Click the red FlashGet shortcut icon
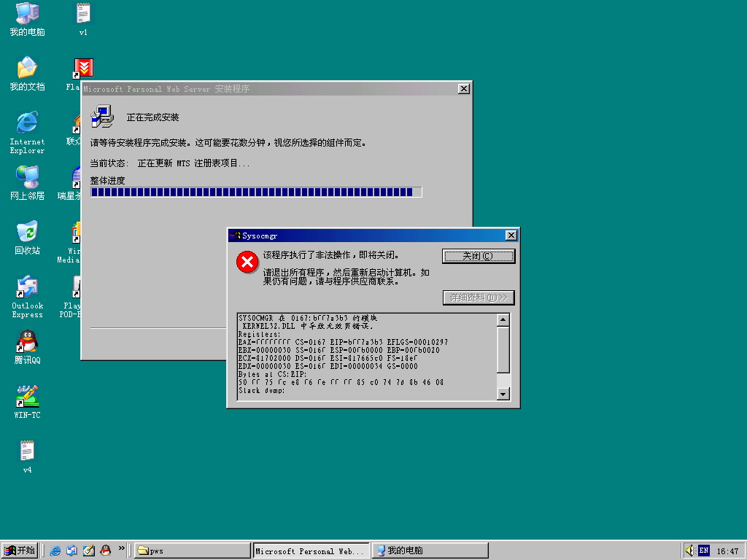 (84, 68)
